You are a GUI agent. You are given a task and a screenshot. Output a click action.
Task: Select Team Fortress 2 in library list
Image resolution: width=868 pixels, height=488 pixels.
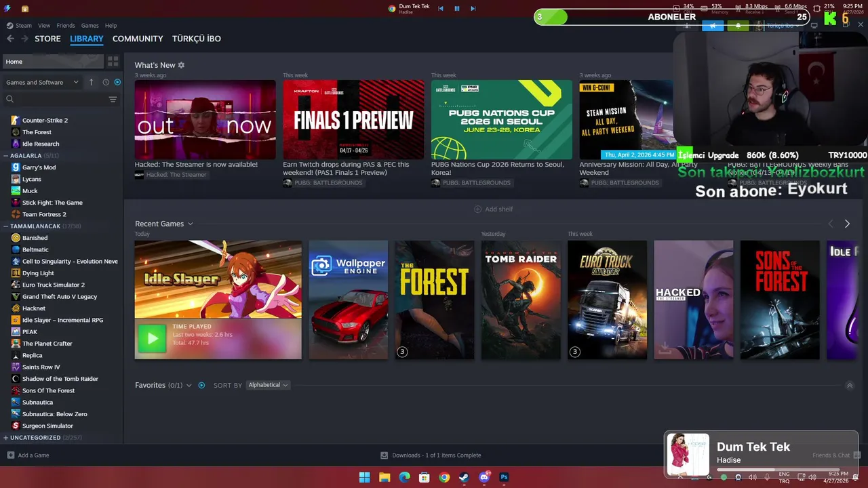click(44, 214)
